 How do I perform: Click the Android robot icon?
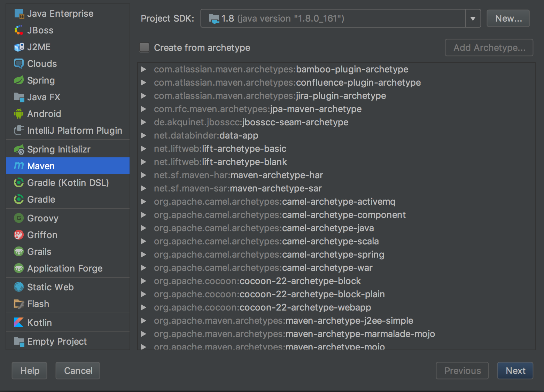19,114
